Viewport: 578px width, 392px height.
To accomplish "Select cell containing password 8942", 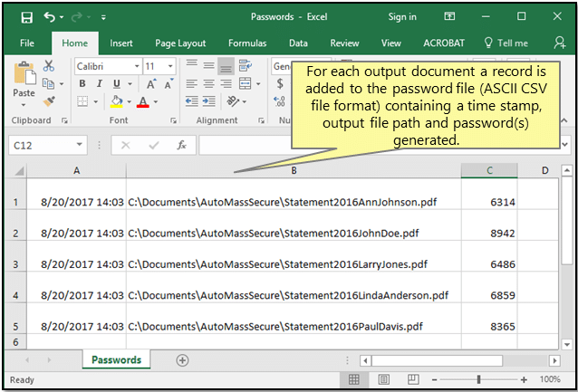I will [x=489, y=225].
